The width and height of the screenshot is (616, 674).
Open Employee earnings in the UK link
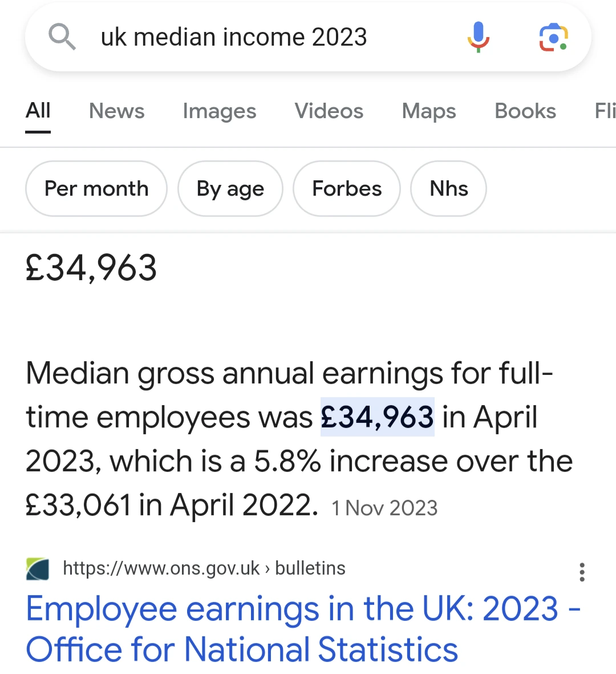pyautogui.click(x=303, y=628)
